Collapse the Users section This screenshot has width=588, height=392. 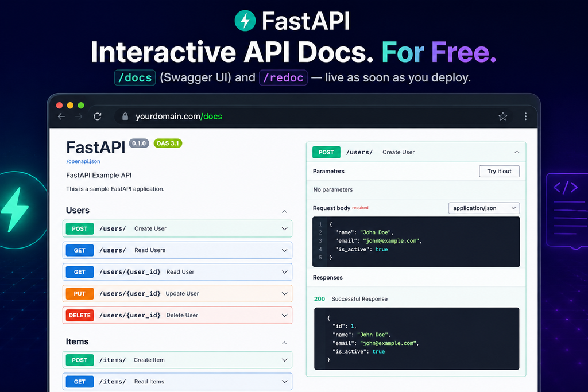click(284, 211)
